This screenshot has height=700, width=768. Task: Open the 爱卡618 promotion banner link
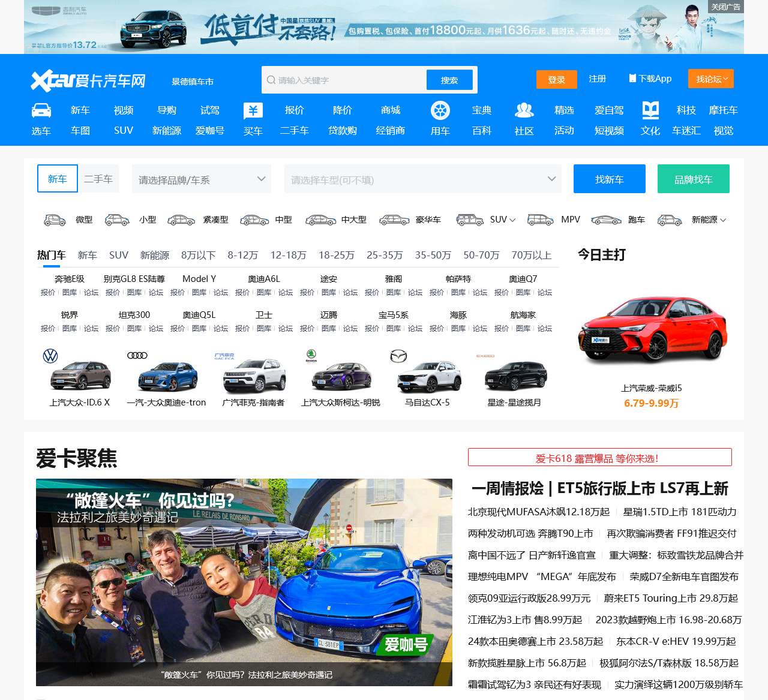(x=600, y=457)
